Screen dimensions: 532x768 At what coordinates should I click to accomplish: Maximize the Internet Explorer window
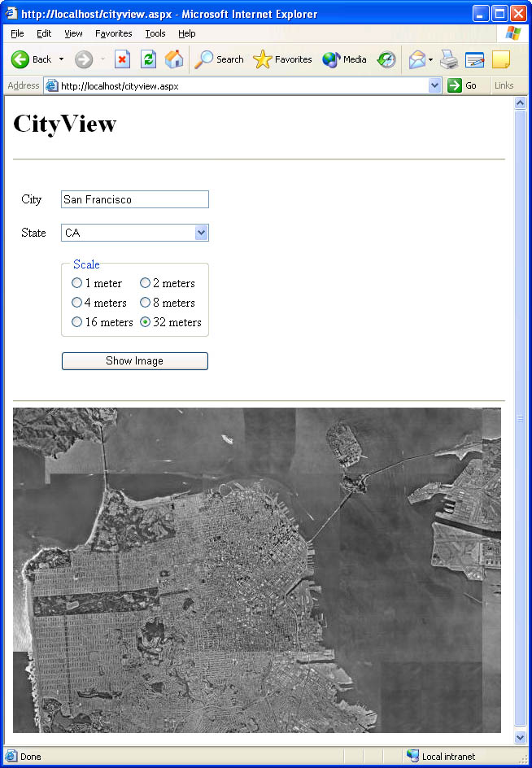[x=499, y=13]
